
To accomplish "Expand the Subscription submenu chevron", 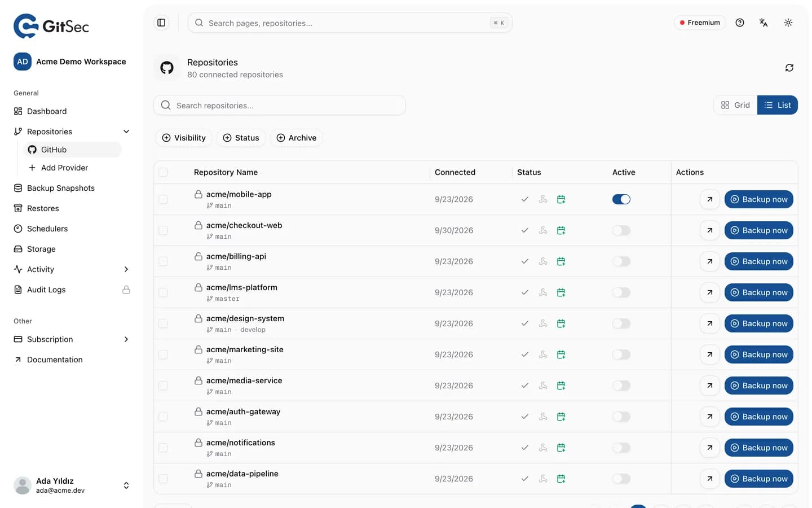I will (x=126, y=339).
